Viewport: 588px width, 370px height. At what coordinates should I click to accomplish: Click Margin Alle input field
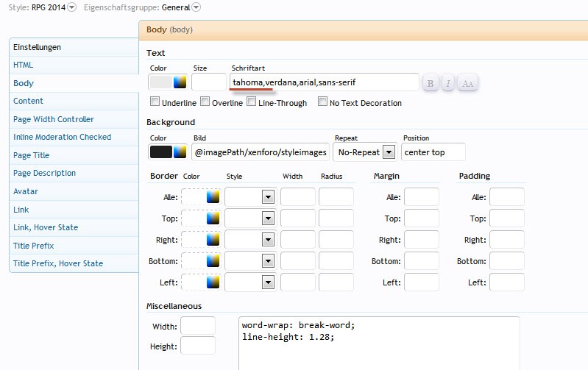click(x=422, y=197)
